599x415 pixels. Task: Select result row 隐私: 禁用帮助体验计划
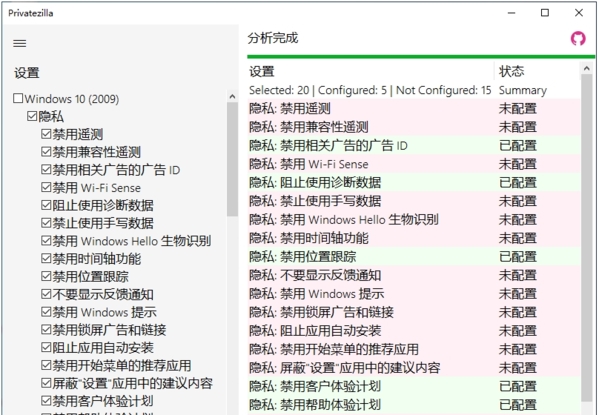point(414,405)
